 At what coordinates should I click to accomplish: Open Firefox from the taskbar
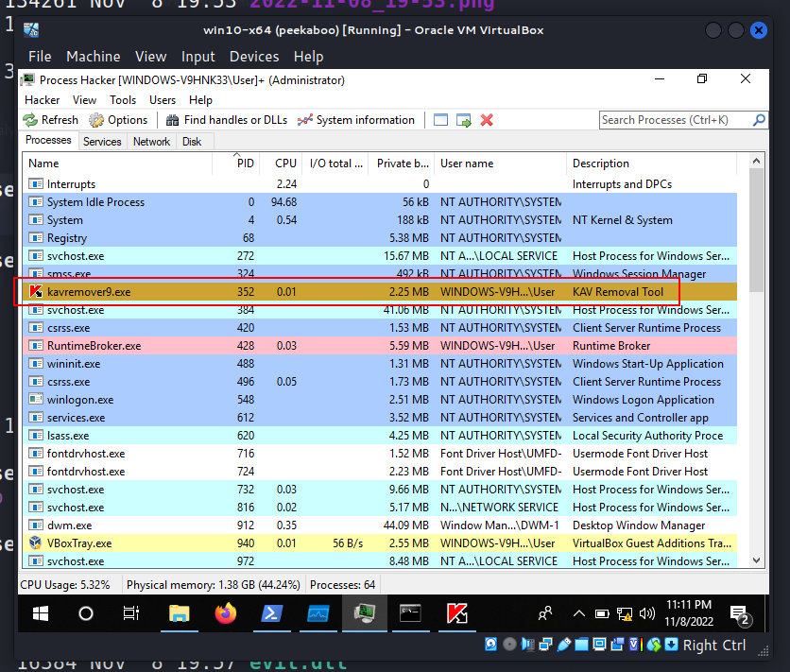pos(225,613)
